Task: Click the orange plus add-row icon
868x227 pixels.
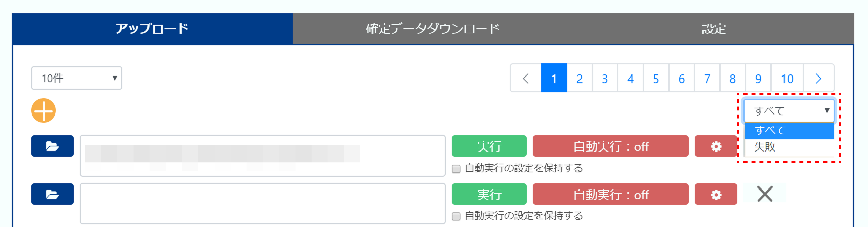Action: (x=44, y=110)
